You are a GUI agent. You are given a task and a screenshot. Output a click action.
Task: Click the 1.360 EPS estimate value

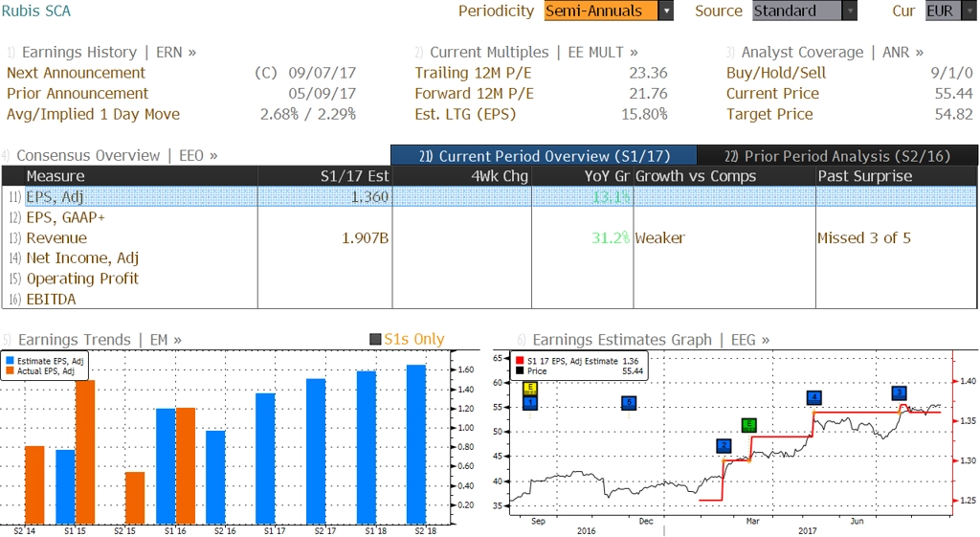(369, 196)
